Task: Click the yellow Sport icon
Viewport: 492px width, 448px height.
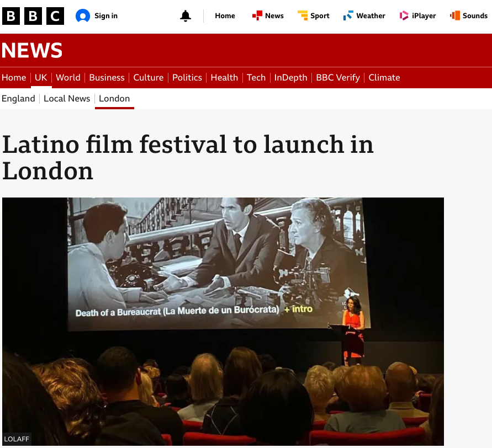Action: [303, 15]
